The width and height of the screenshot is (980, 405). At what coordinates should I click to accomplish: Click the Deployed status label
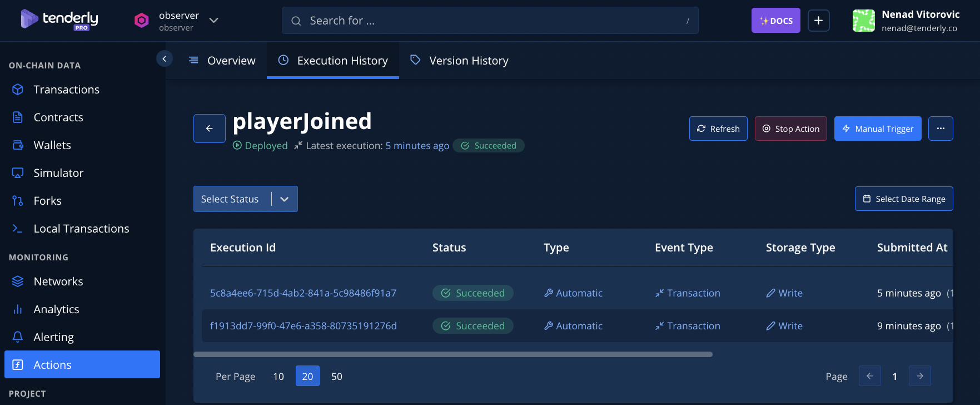point(260,146)
